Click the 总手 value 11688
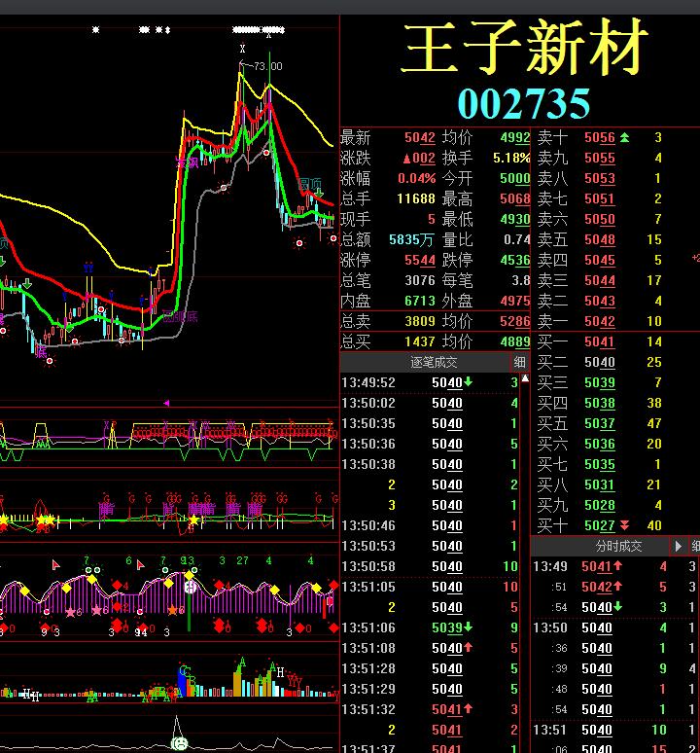This screenshot has height=753, width=700. [416, 198]
